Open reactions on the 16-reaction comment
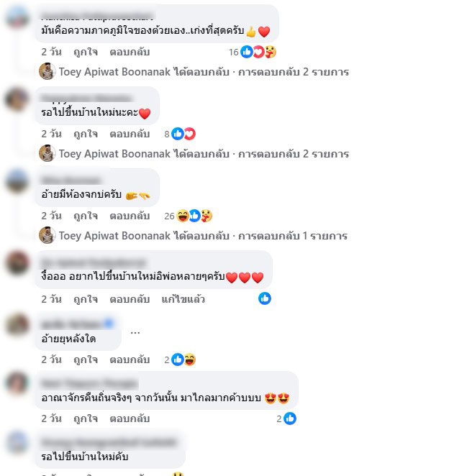Screen dimensions: 467x476 [x=253, y=52]
